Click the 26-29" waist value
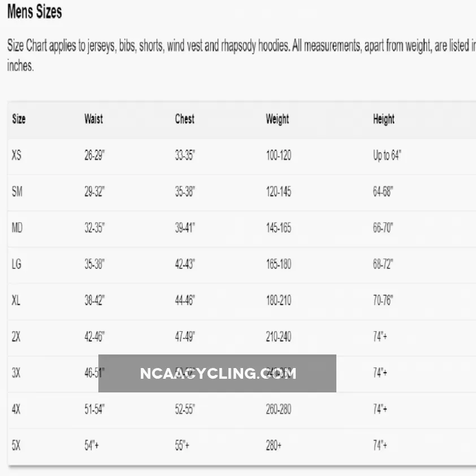This screenshot has height=476, width=476. click(94, 155)
